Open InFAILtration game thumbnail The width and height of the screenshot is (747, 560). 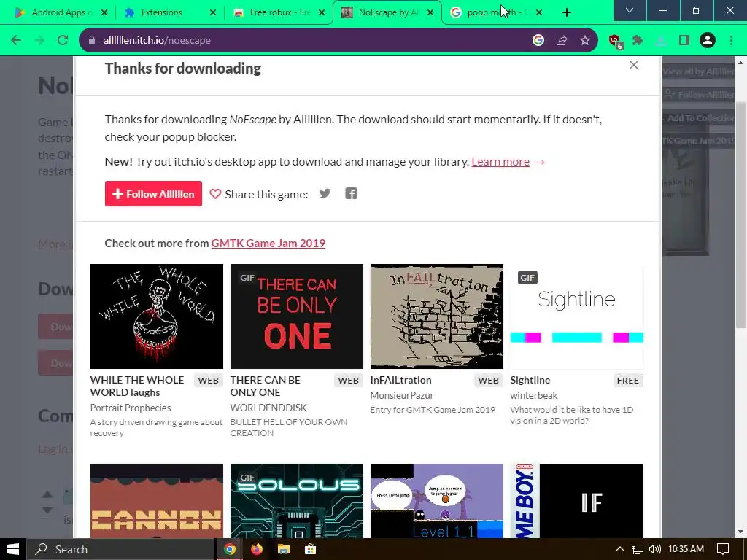[x=437, y=316]
